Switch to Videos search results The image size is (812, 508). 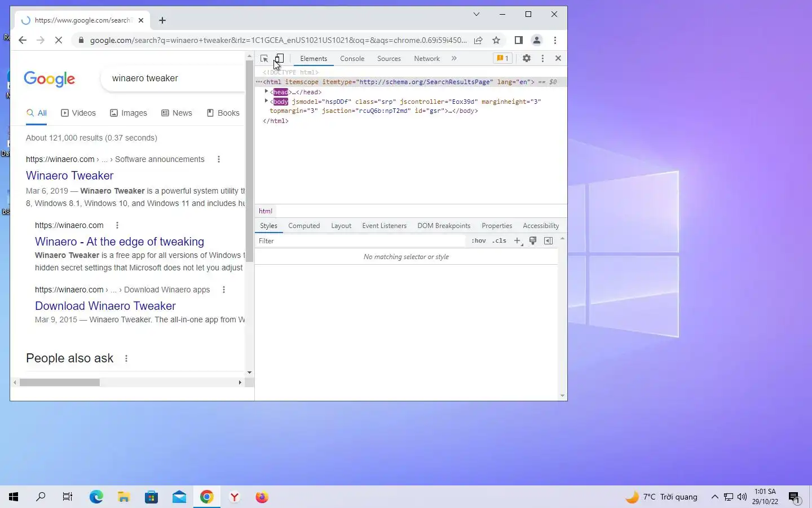point(78,113)
